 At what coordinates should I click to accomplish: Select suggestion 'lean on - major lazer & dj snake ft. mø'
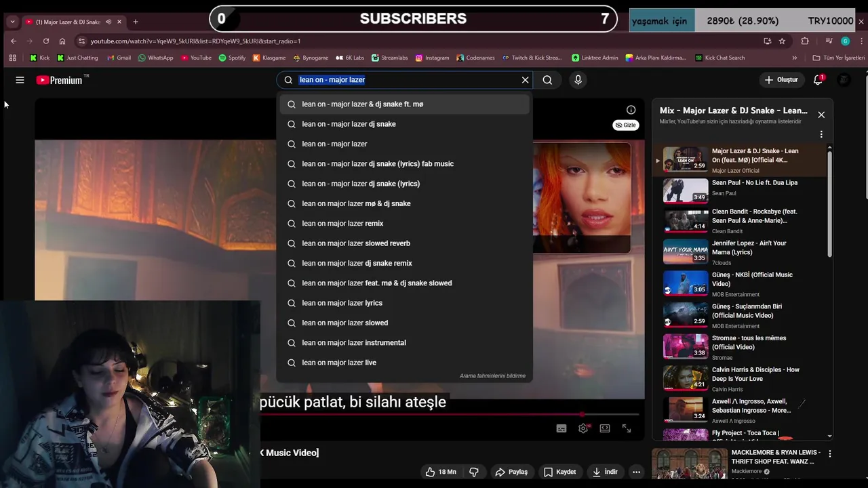pos(404,104)
